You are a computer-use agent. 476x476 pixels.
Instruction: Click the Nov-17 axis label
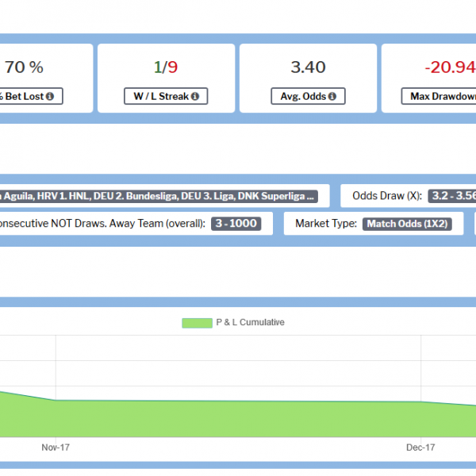pos(56,447)
